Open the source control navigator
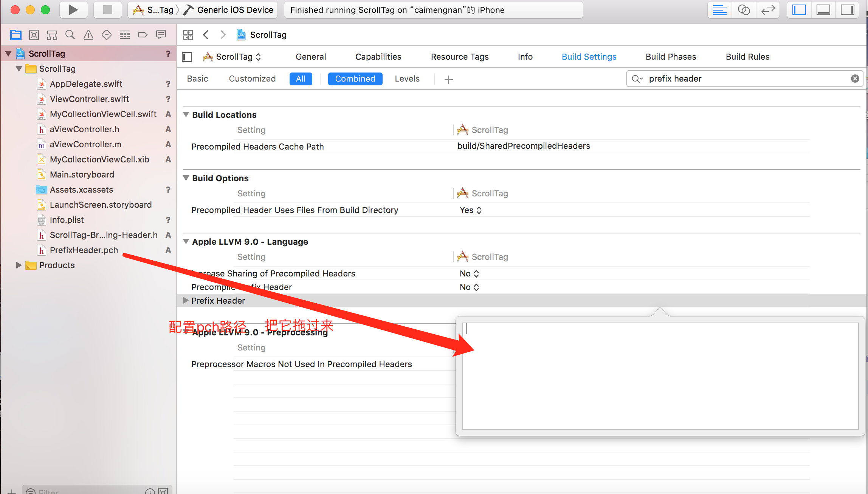Screen dimensions: 868x494 34,35
